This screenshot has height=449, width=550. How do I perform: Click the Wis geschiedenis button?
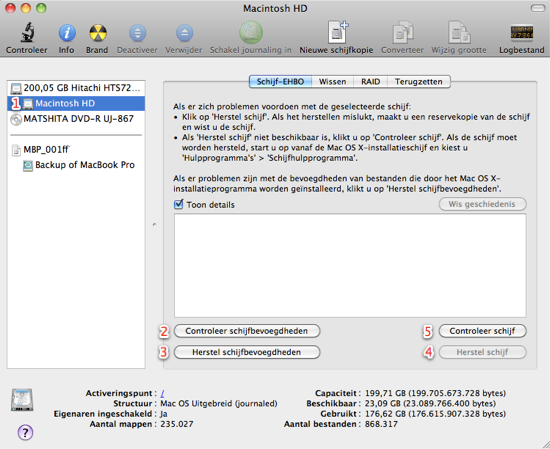482,204
